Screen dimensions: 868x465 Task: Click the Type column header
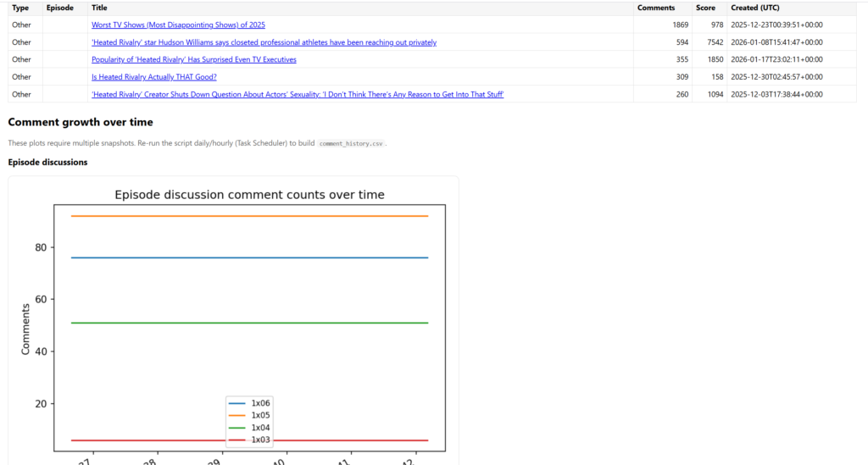pyautogui.click(x=20, y=8)
